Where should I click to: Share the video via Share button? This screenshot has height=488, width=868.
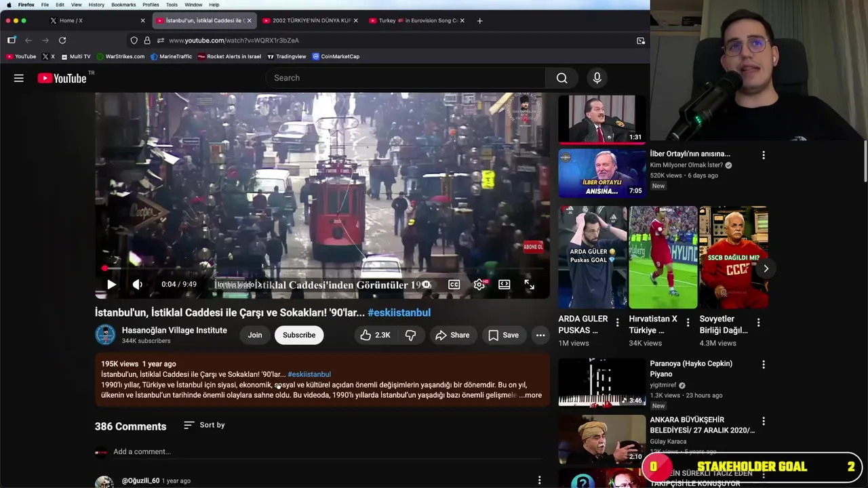452,335
